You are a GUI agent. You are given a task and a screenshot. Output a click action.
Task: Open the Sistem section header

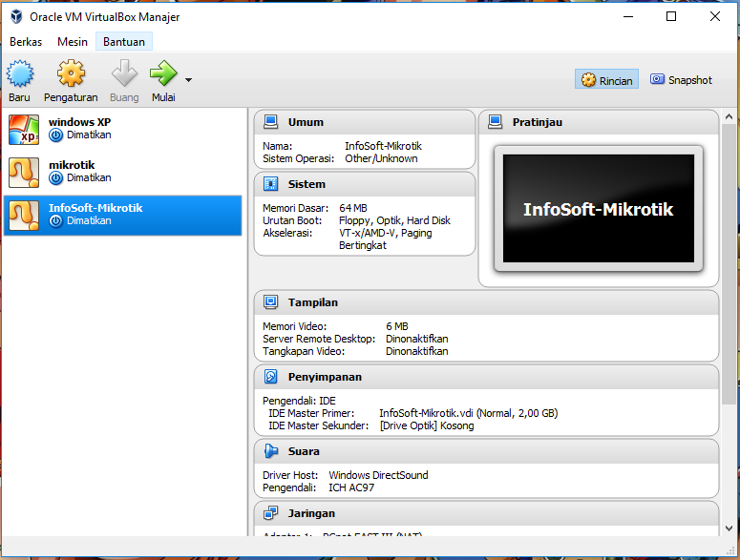pos(365,184)
